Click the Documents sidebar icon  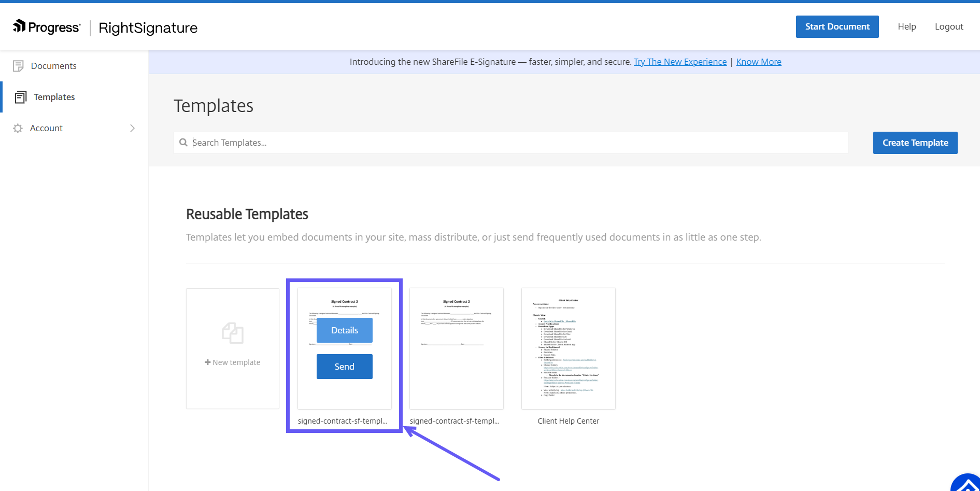coord(18,66)
